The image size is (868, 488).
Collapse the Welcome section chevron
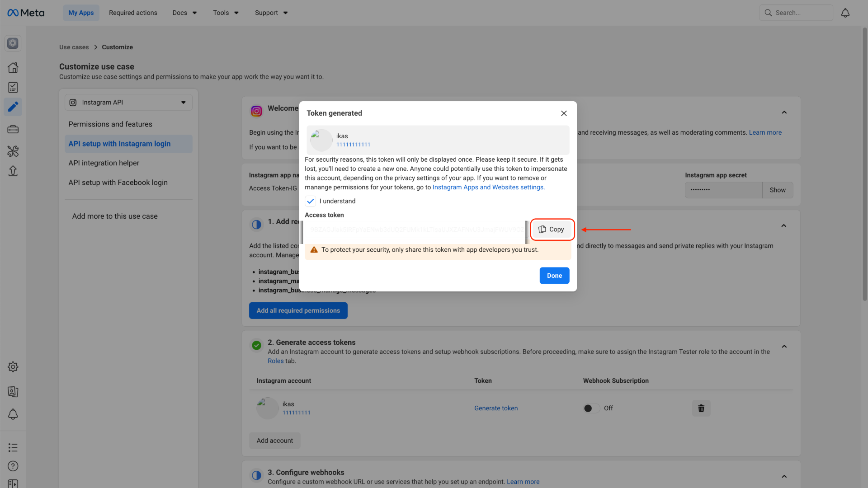[784, 113]
